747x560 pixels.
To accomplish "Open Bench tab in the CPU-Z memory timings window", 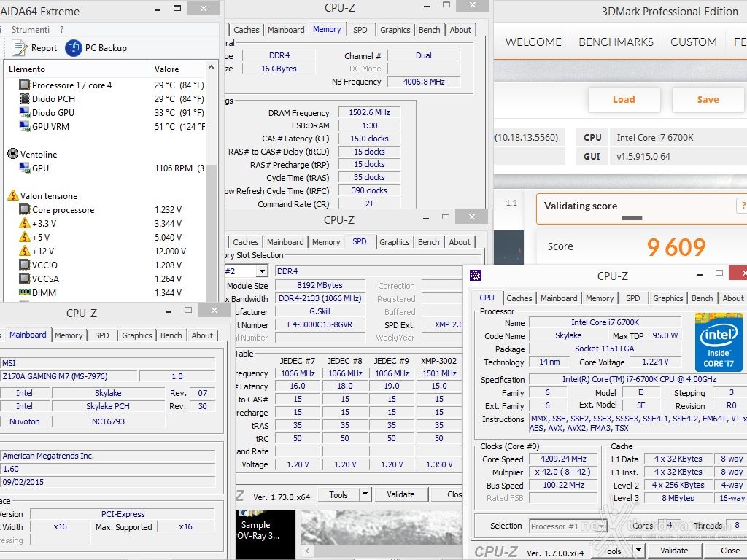I will coord(429,29).
